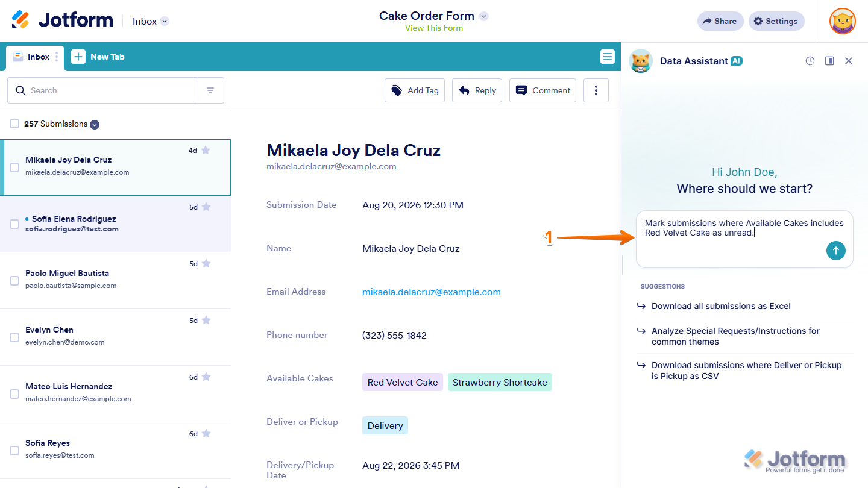This screenshot has height=488, width=868.
Task: Click the Strawberry Shortcake tag
Action: [500, 382]
